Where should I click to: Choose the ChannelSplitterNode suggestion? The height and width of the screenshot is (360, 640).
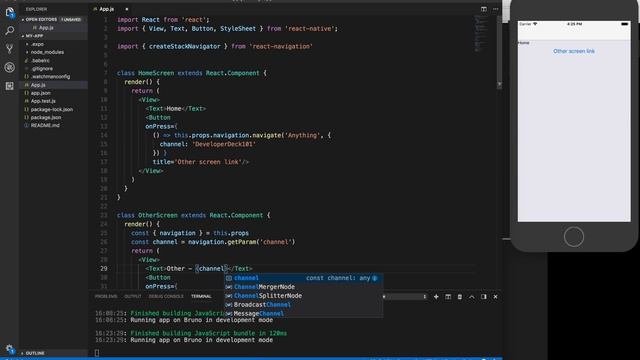tap(303, 296)
